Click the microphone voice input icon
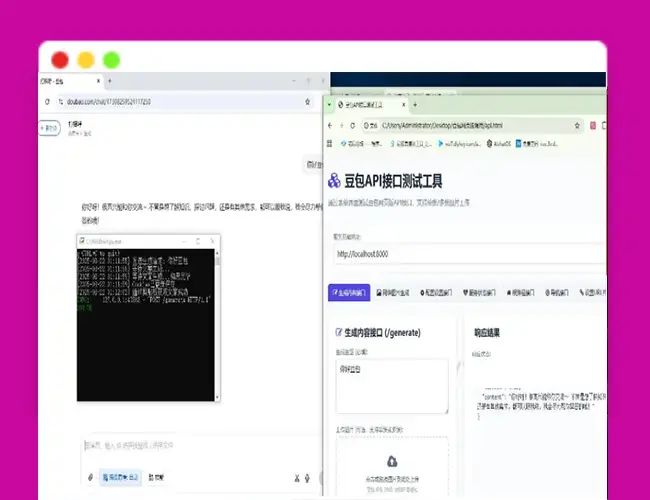This screenshot has height=500, width=650. tap(307, 478)
